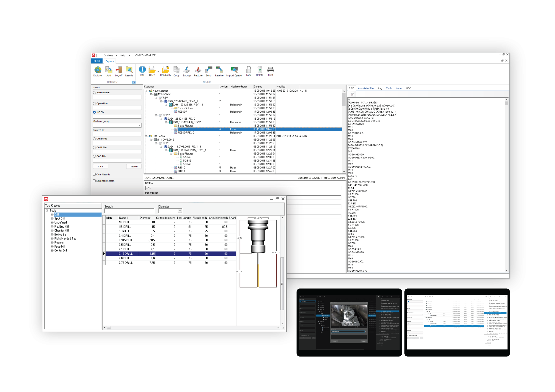Click the Database group launcher icon

tap(134, 82)
